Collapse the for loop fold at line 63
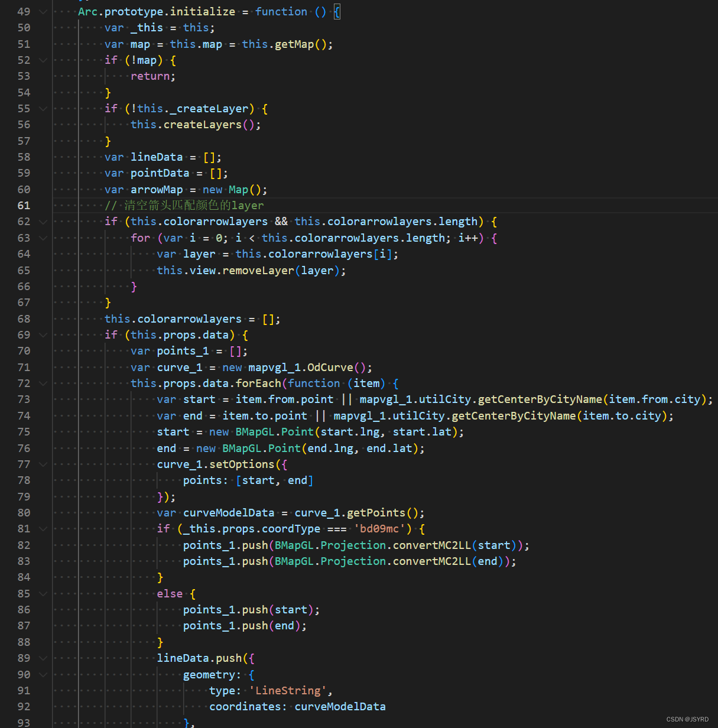The image size is (718, 728). pyautogui.click(x=43, y=238)
